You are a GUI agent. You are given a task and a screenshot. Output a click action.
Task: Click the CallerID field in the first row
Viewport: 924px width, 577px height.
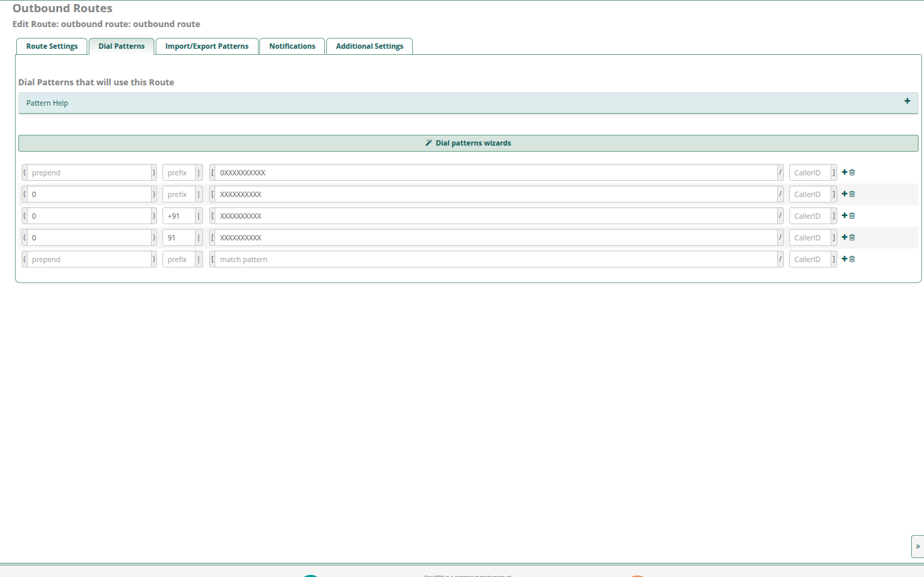click(810, 173)
